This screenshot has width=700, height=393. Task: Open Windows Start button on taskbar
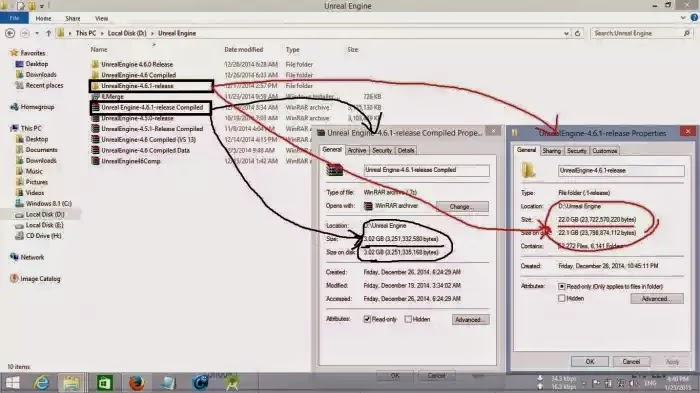tap(12, 383)
